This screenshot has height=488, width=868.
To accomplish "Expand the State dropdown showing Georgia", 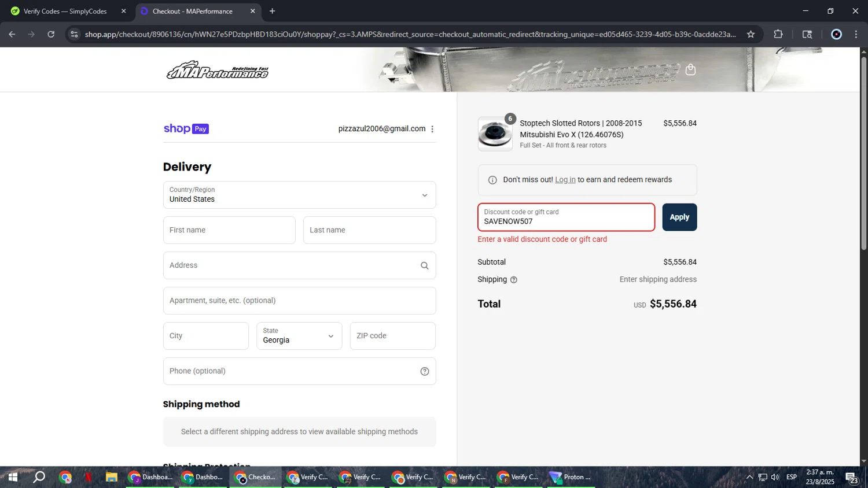I will pos(299,336).
